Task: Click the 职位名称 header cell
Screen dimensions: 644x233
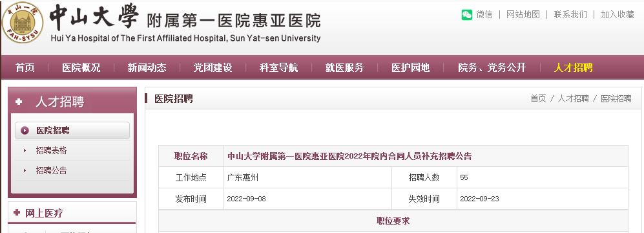Action: click(x=191, y=157)
